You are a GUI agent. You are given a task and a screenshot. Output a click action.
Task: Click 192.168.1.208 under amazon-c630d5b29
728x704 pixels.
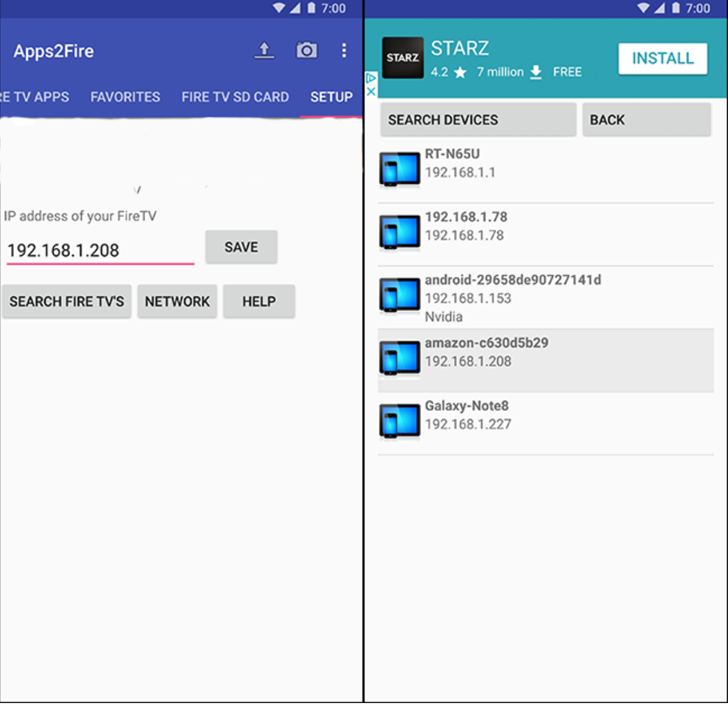point(468,361)
